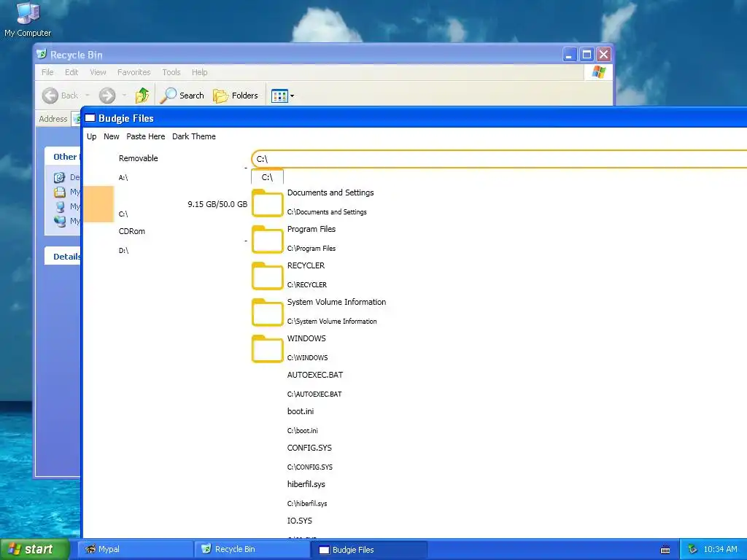Open Tools menu in Recycle Bin window
This screenshot has height=560, width=747.
tap(171, 72)
